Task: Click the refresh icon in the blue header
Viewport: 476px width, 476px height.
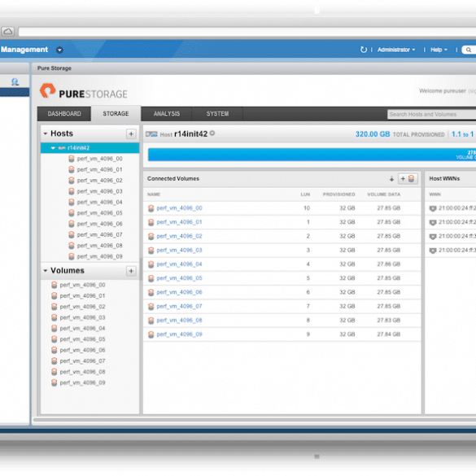Action: click(364, 50)
